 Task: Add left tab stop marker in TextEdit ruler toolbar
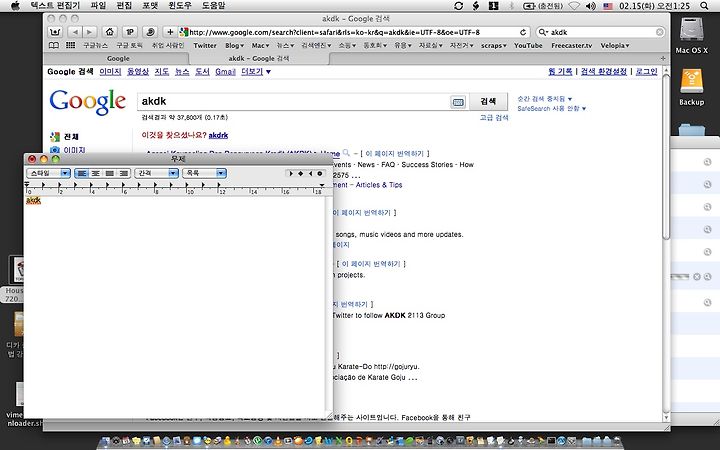pos(291,173)
